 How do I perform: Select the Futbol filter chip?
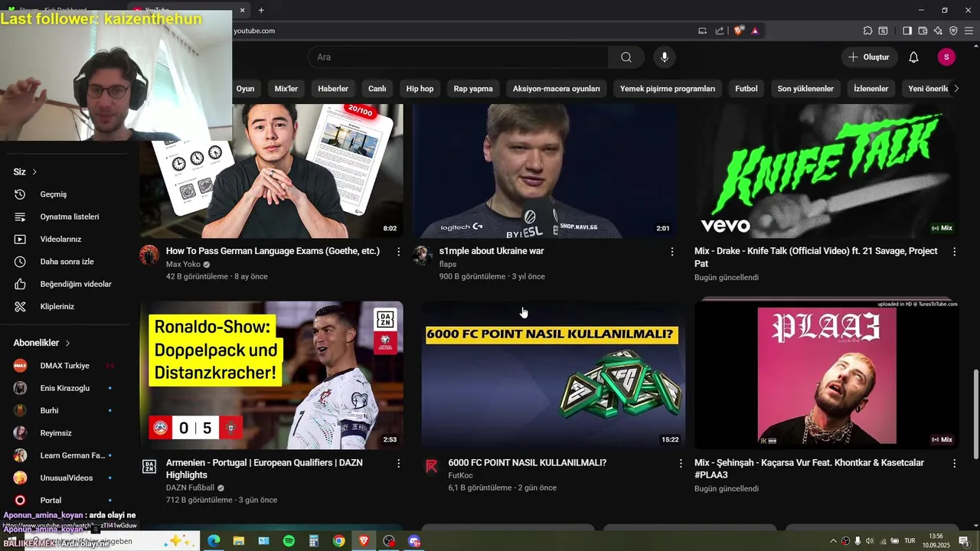pos(746,89)
